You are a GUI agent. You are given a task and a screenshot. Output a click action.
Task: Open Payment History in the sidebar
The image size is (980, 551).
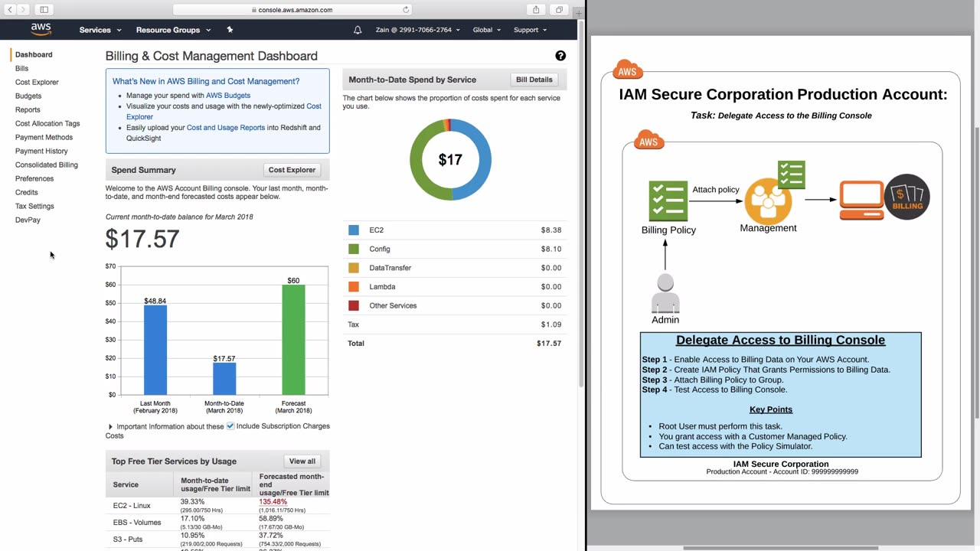(41, 151)
